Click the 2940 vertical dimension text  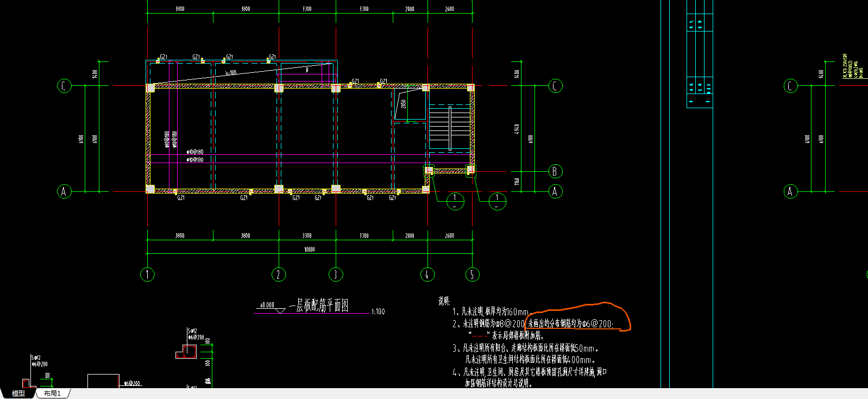[x=517, y=129]
